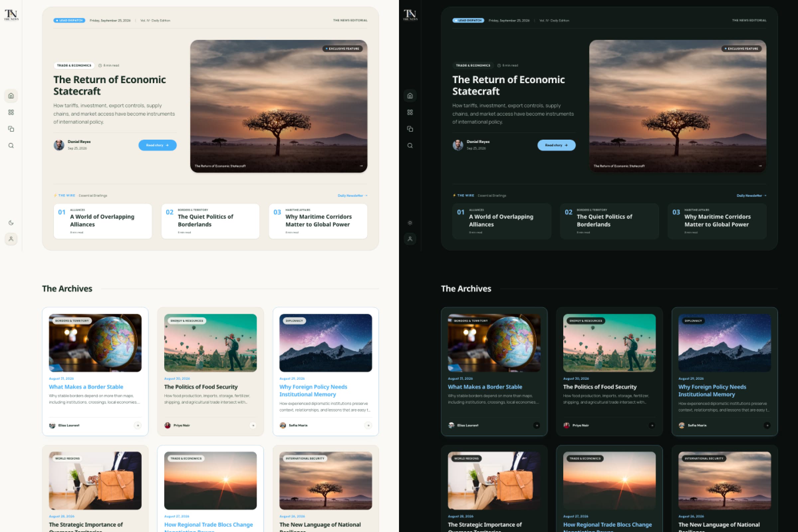Open Daily Newsletter link in dark panel
Screen dimensions: 798x532
pos(751,196)
